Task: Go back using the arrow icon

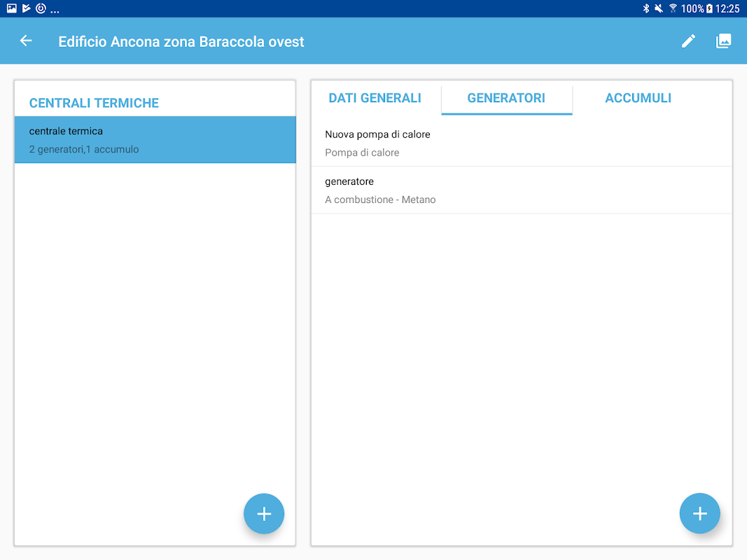Action: [x=26, y=41]
